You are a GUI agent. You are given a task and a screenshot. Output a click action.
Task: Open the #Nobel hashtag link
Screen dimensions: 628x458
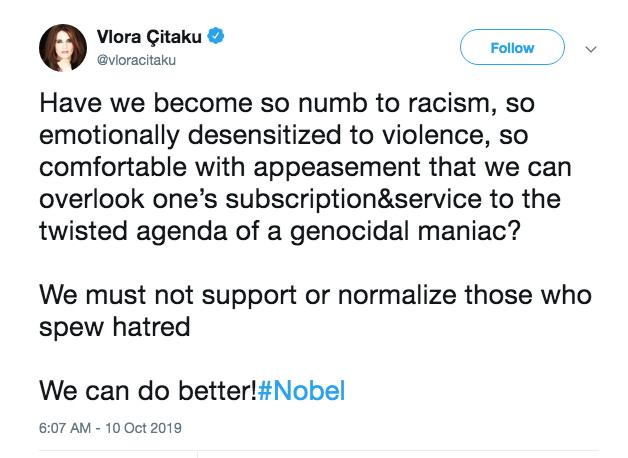coord(301,391)
